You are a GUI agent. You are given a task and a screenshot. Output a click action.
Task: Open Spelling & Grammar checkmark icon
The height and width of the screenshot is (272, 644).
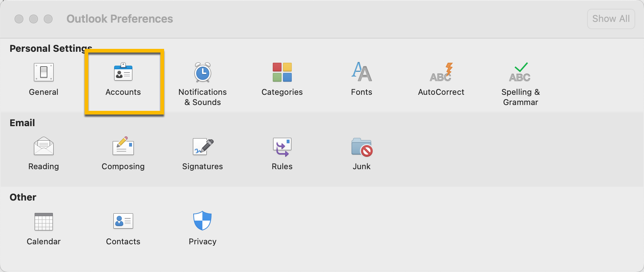click(520, 72)
